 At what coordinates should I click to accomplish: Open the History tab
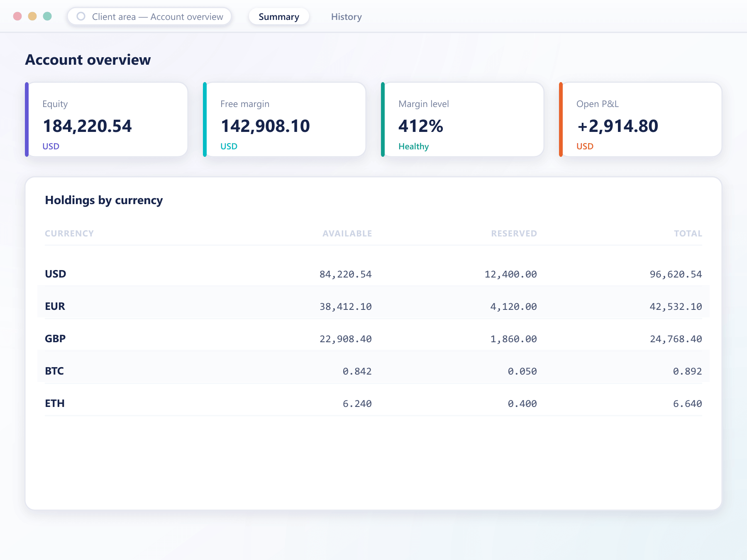pos(347,17)
